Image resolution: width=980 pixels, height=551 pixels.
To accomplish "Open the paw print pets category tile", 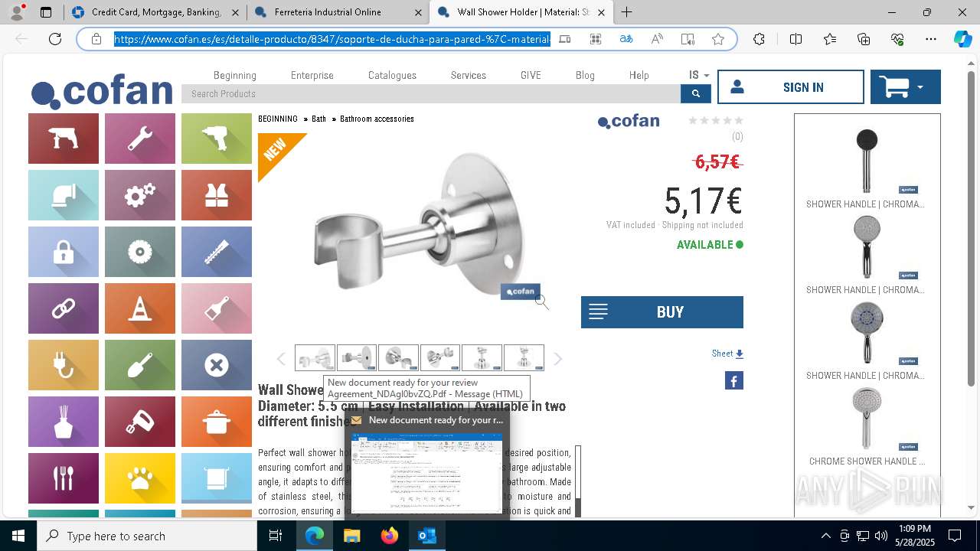I will [x=140, y=478].
